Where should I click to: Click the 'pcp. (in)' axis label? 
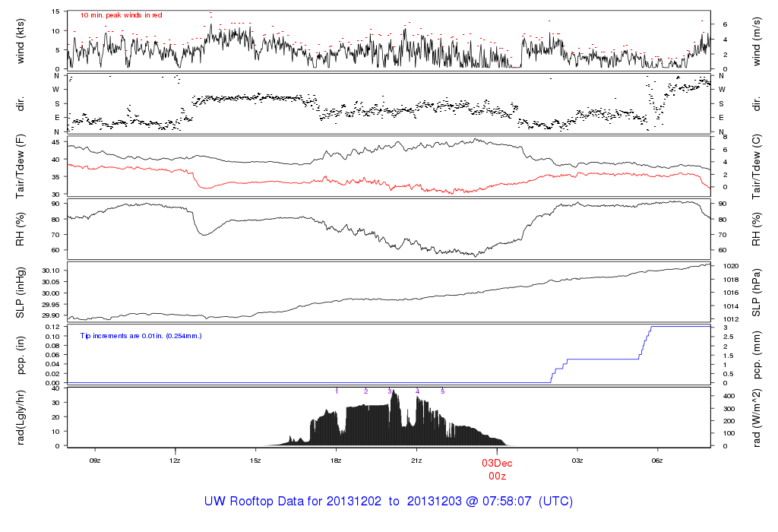point(21,356)
